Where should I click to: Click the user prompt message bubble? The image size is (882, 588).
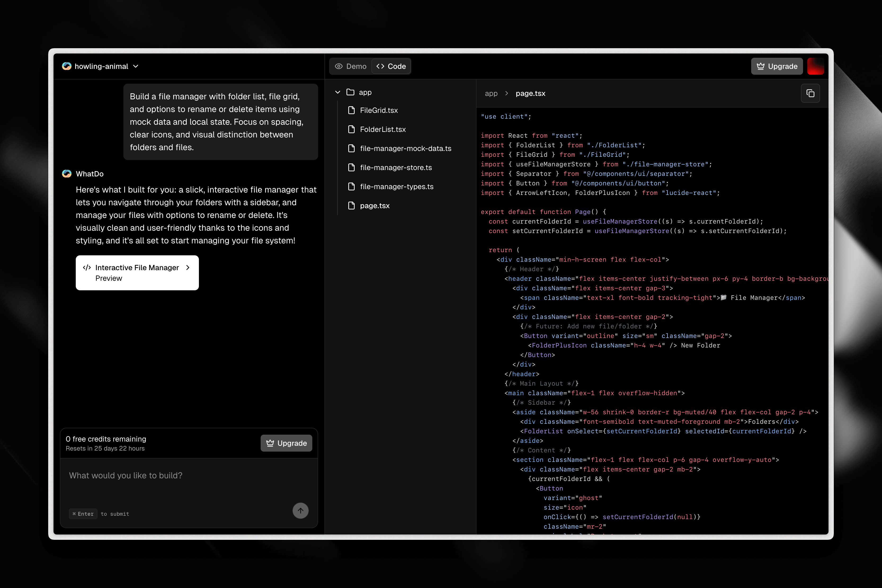click(220, 122)
